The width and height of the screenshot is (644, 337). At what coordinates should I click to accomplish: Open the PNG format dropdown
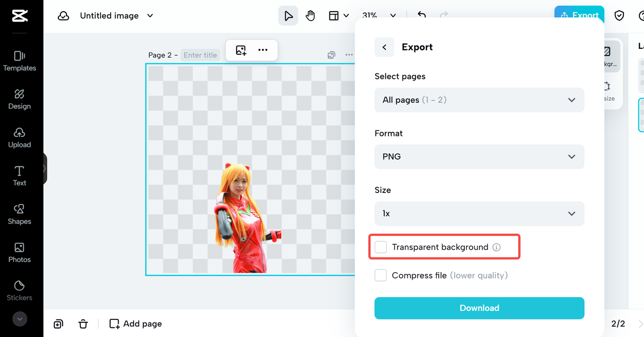click(479, 157)
